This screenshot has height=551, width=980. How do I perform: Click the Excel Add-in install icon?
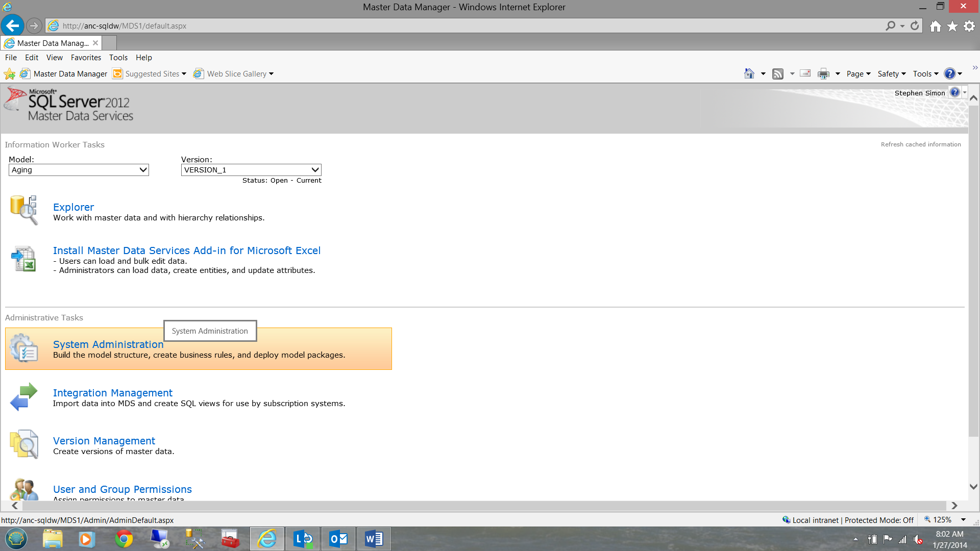(x=23, y=259)
